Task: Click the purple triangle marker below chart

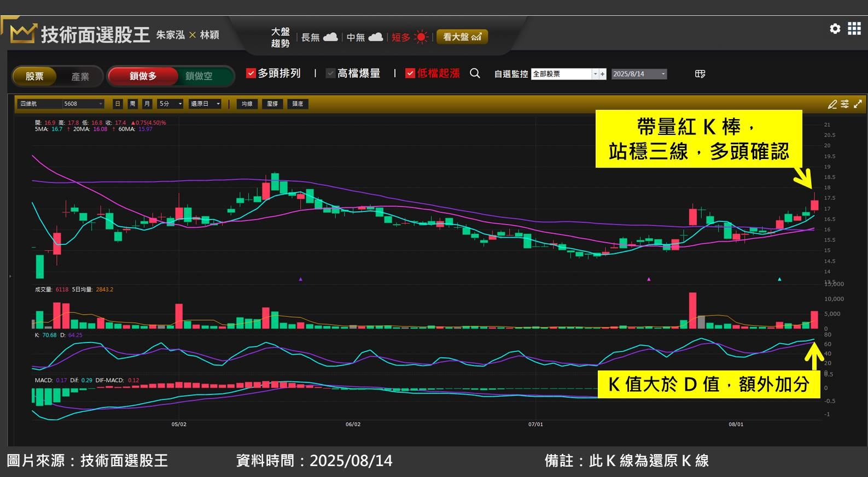Action: [300, 279]
